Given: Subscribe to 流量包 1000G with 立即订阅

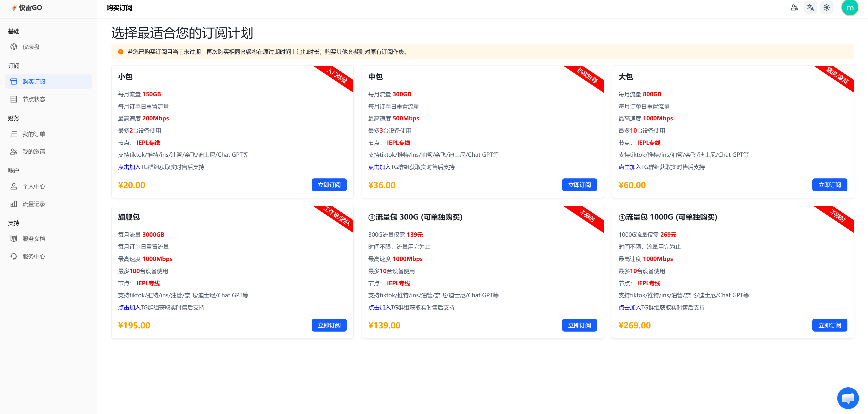Looking at the screenshot, I should coord(830,325).
